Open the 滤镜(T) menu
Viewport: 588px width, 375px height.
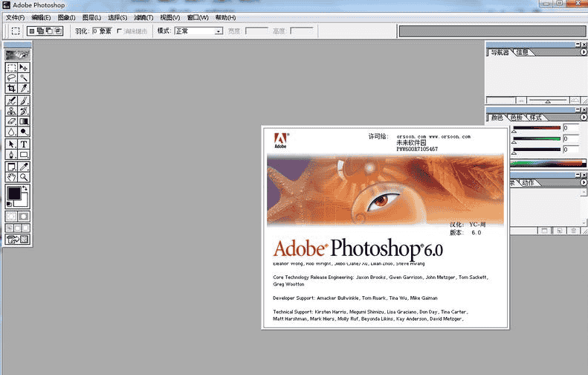pyautogui.click(x=144, y=17)
